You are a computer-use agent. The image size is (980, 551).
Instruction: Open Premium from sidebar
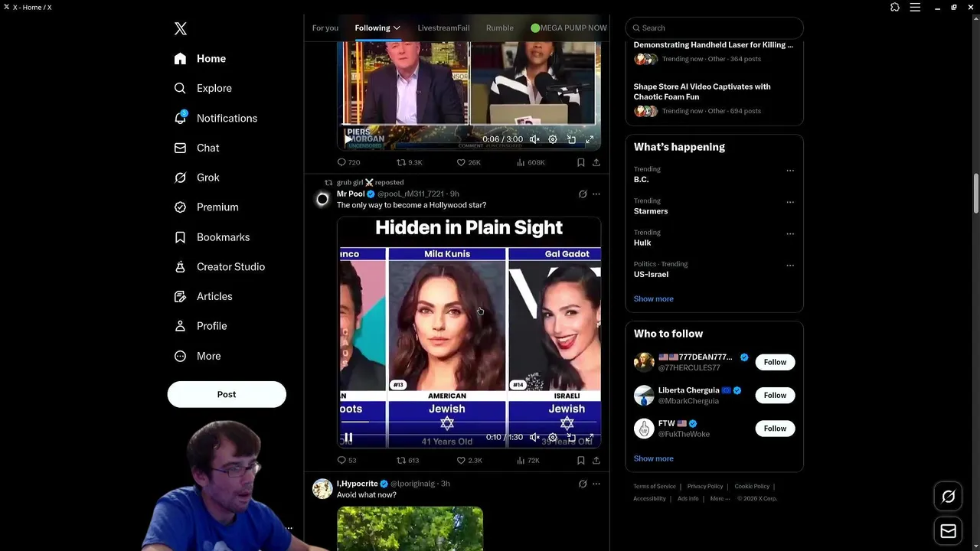click(206, 207)
